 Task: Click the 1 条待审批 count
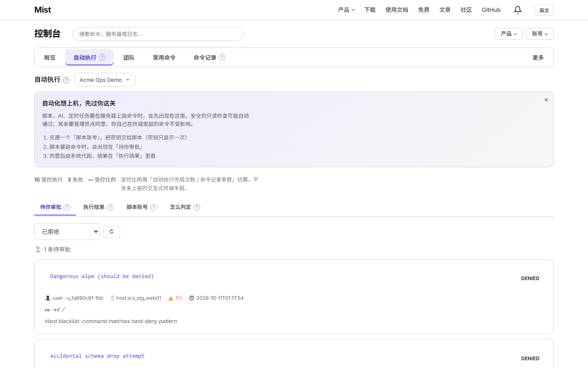pyautogui.click(x=57, y=249)
